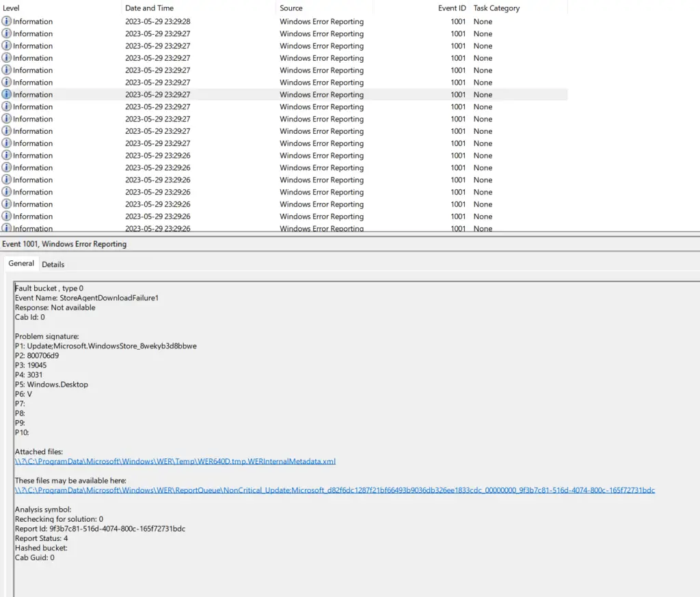Viewport: 700px width, 597px height.
Task: Click the info icon of the bottom cut-off row
Action: [x=7, y=228]
